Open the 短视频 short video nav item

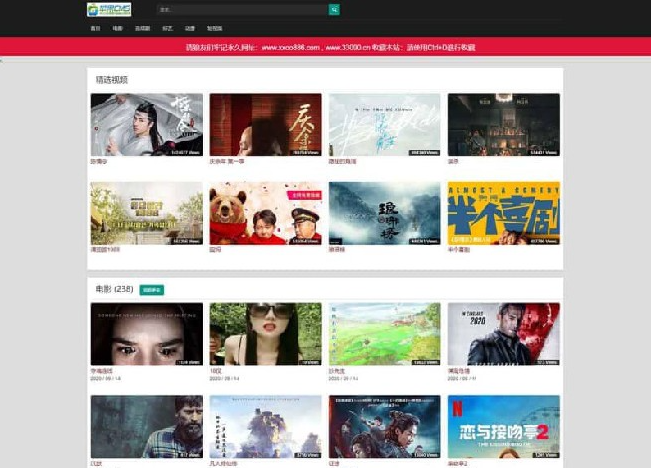pos(215,28)
